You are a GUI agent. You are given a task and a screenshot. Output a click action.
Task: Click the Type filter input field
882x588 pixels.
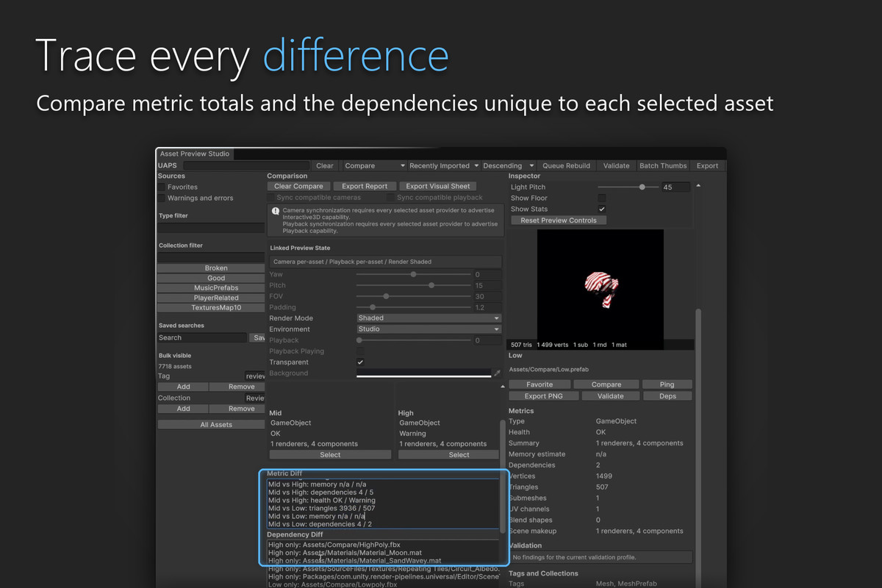[x=212, y=228]
